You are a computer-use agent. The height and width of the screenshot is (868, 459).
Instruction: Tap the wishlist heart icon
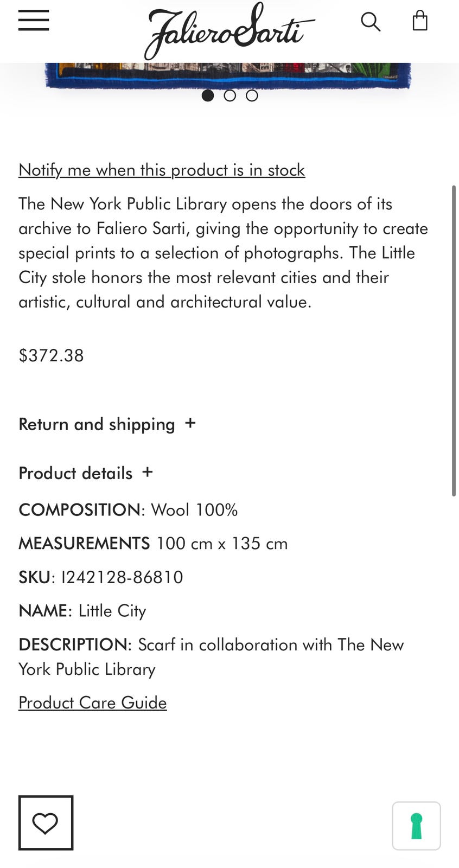(x=46, y=822)
